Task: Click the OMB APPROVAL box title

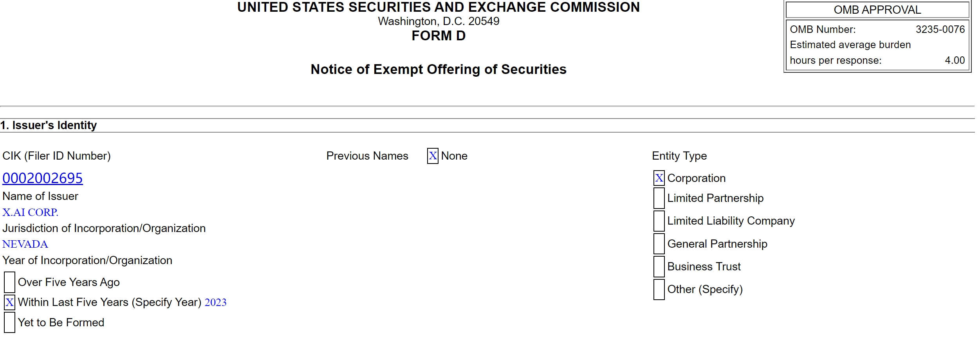Action: pyautogui.click(x=877, y=10)
